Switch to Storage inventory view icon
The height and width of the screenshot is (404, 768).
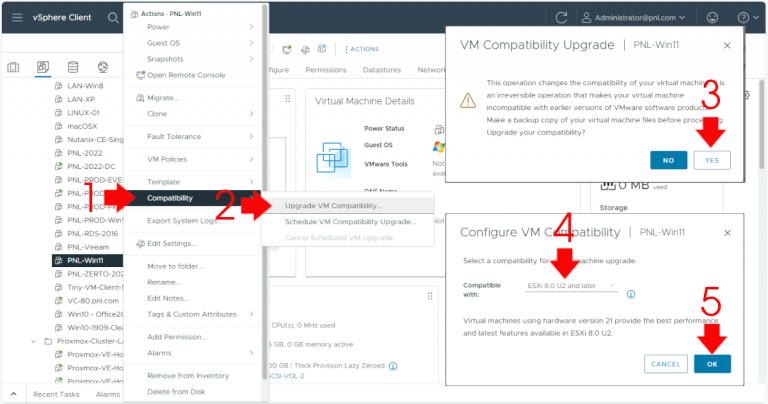click(x=73, y=67)
